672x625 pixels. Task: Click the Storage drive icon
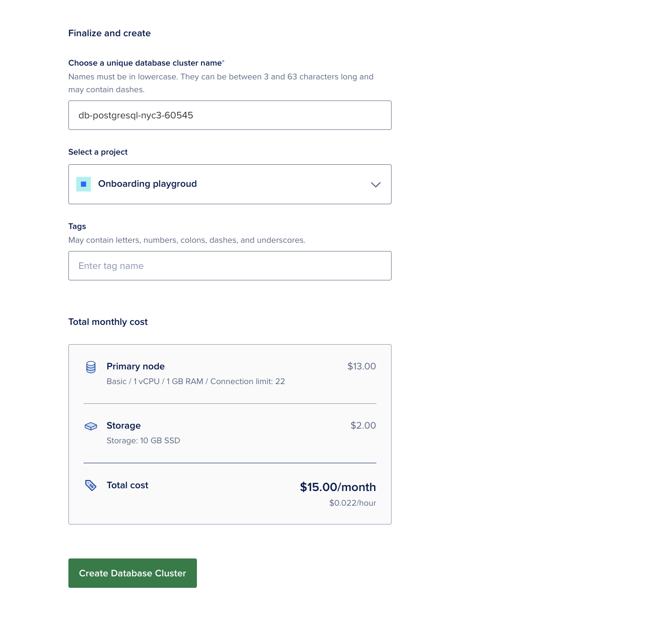coord(91,426)
